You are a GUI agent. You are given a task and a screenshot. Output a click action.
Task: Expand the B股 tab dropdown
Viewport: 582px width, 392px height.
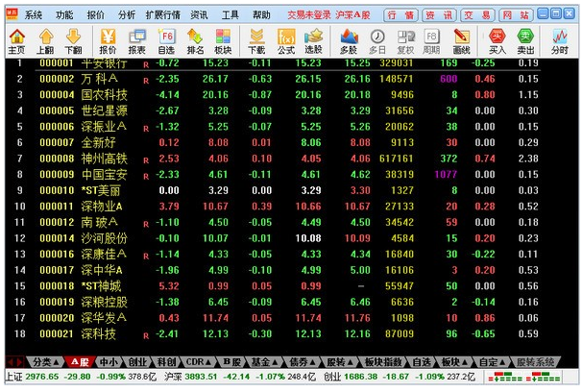[x=234, y=361]
